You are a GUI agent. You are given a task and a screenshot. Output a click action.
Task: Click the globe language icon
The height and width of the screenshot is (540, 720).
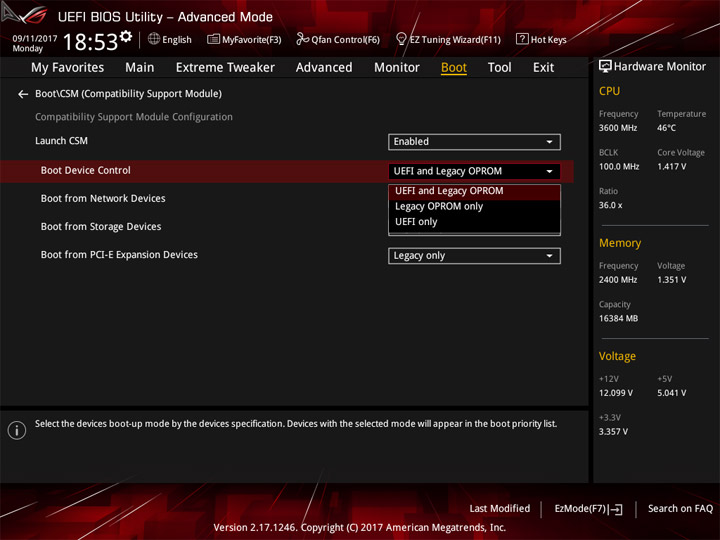[x=154, y=39]
